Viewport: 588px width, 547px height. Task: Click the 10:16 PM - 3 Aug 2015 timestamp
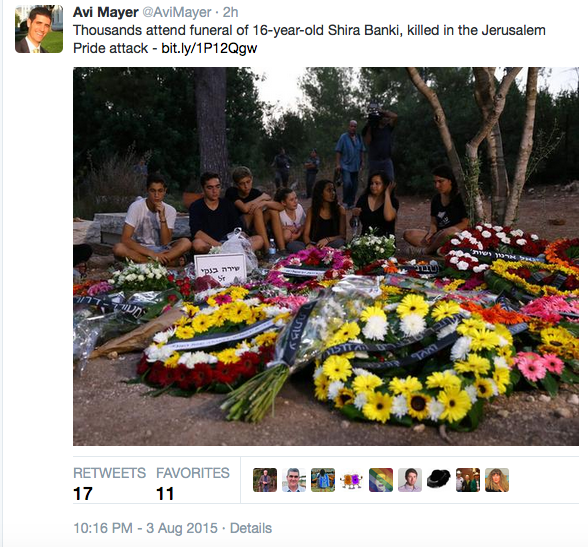[146, 528]
